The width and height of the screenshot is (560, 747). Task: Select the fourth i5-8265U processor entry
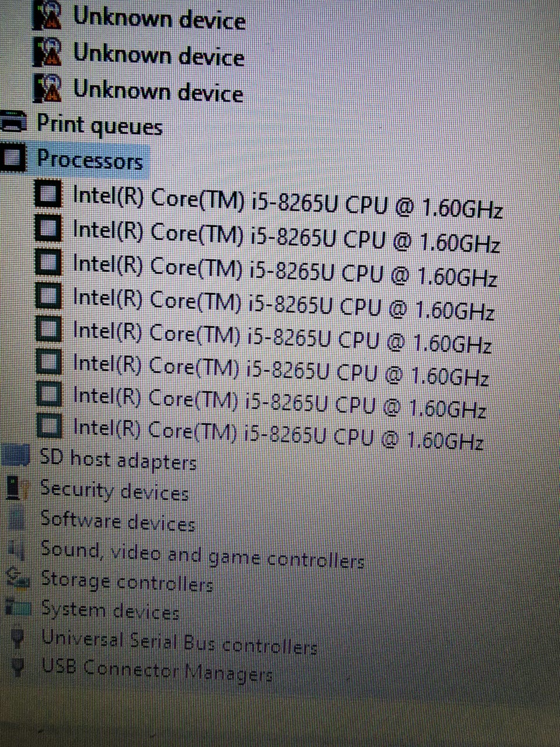[x=283, y=303]
